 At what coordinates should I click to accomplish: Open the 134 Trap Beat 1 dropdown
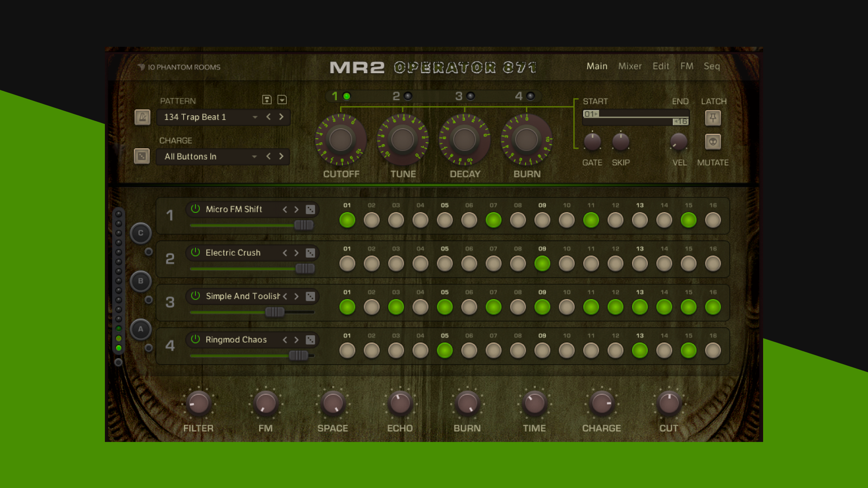(x=255, y=117)
